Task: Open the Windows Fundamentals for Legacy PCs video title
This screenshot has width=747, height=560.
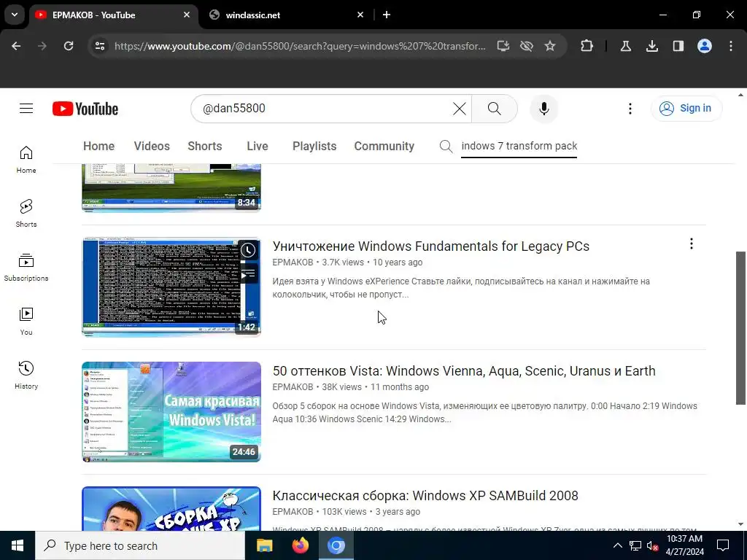Action: [x=430, y=246]
